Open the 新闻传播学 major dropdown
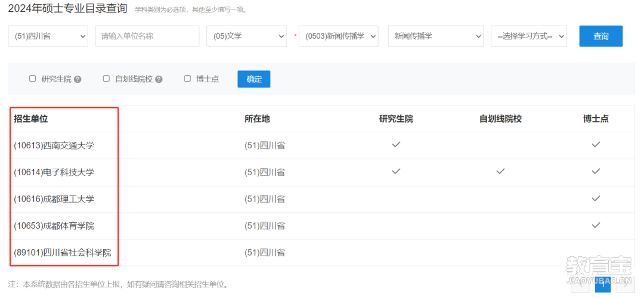This screenshot has width=644, height=298. tap(436, 36)
